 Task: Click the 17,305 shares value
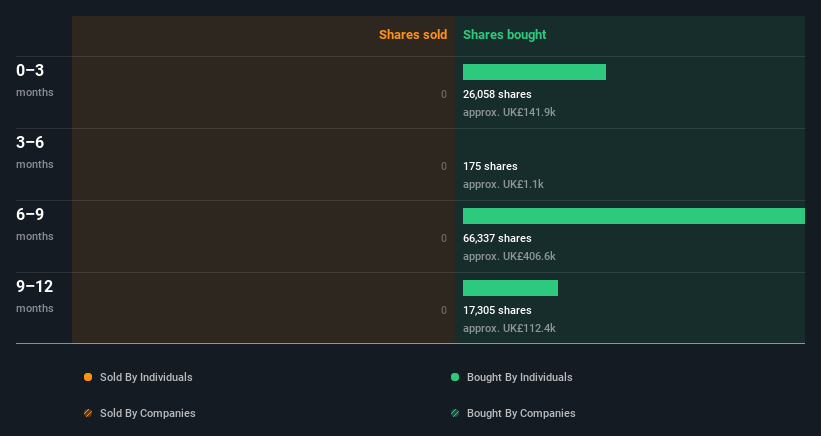pyautogui.click(x=497, y=310)
